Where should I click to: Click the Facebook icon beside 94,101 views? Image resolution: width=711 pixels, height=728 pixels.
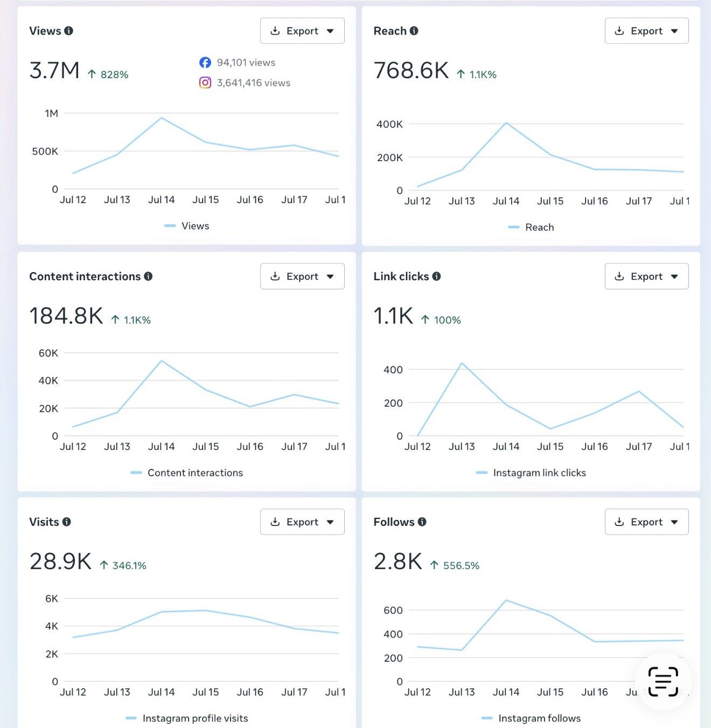pyautogui.click(x=205, y=63)
